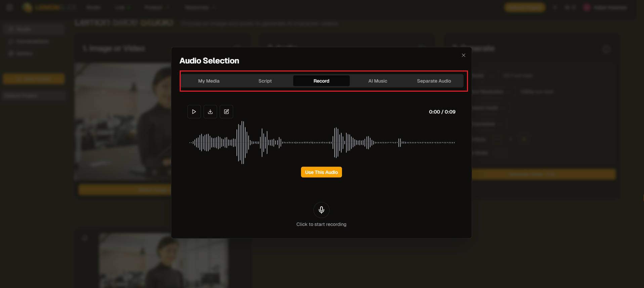The height and width of the screenshot is (288, 644).
Task: Go to the AI Music tab
Action: (378, 81)
